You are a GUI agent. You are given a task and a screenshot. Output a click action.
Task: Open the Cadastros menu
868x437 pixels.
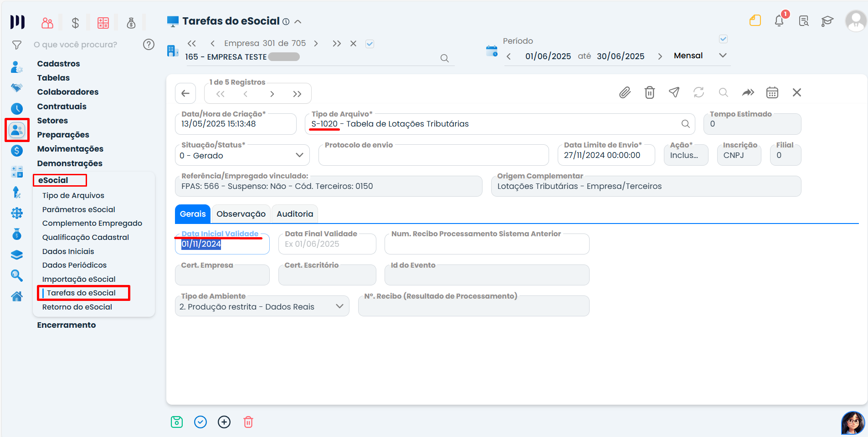coord(58,64)
